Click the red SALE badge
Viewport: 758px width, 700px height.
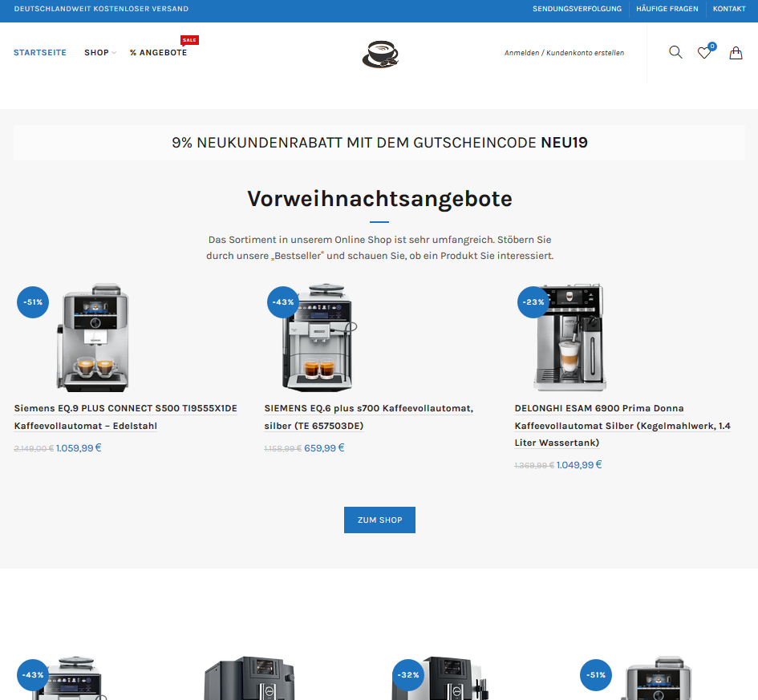pos(189,40)
